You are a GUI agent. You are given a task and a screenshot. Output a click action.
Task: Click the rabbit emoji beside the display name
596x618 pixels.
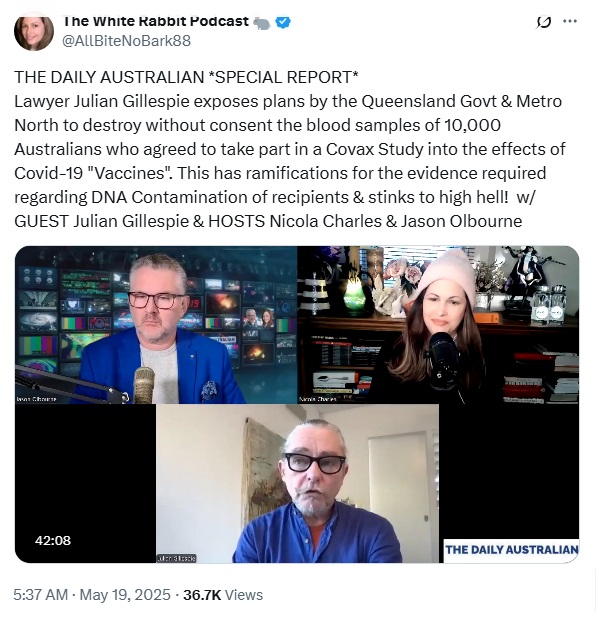(x=262, y=23)
